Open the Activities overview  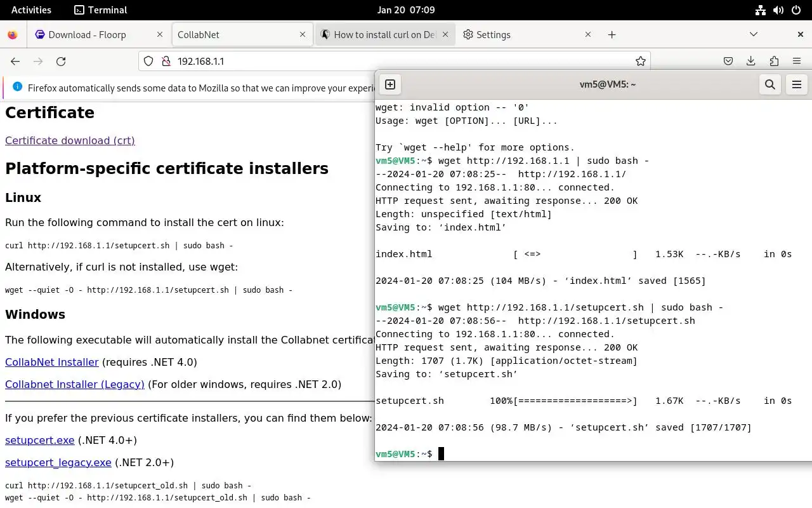(31, 10)
